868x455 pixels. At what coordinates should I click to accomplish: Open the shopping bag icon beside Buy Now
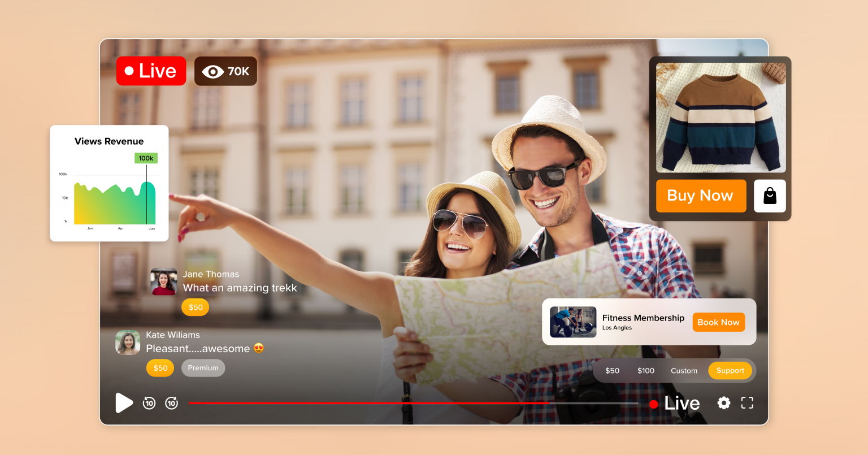tap(770, 196)
